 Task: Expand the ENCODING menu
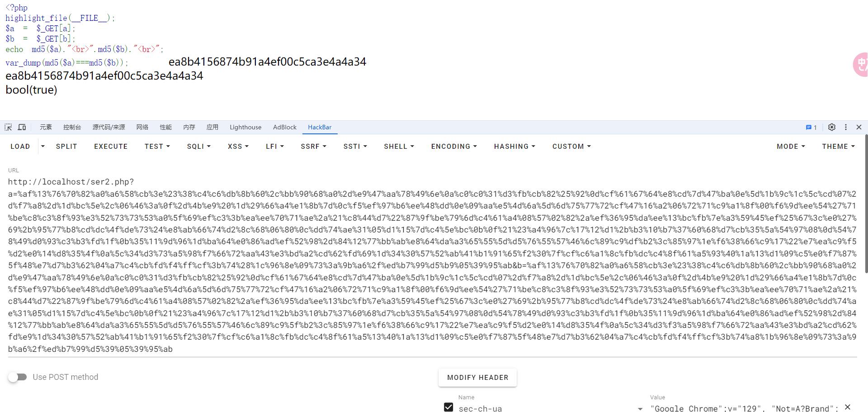tap(453, 147)
